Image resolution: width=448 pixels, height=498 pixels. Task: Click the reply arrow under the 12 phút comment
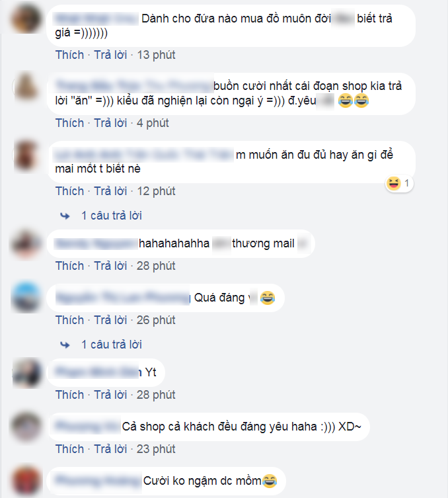[65, 216]
